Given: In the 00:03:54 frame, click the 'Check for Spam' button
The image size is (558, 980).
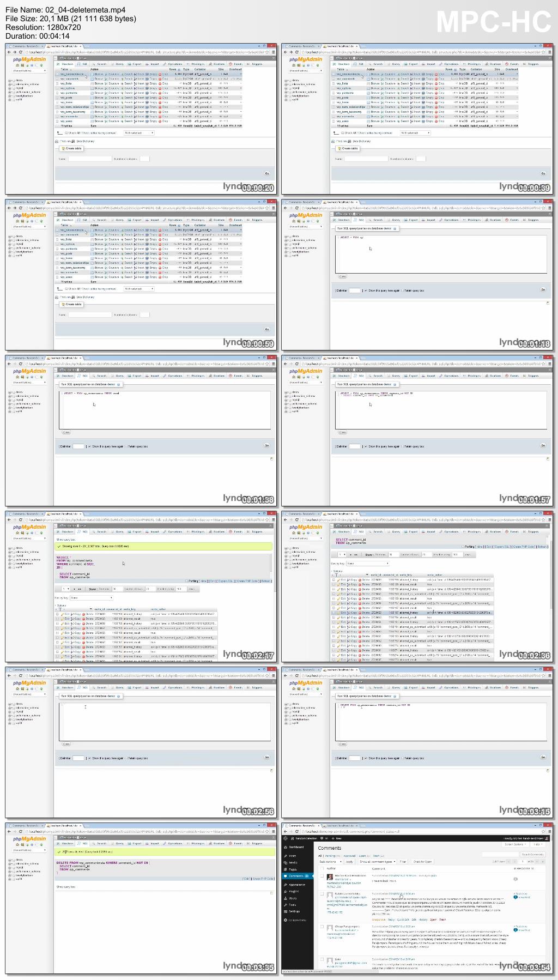Looking at the screenshot, I should click(x=422, y=862).
